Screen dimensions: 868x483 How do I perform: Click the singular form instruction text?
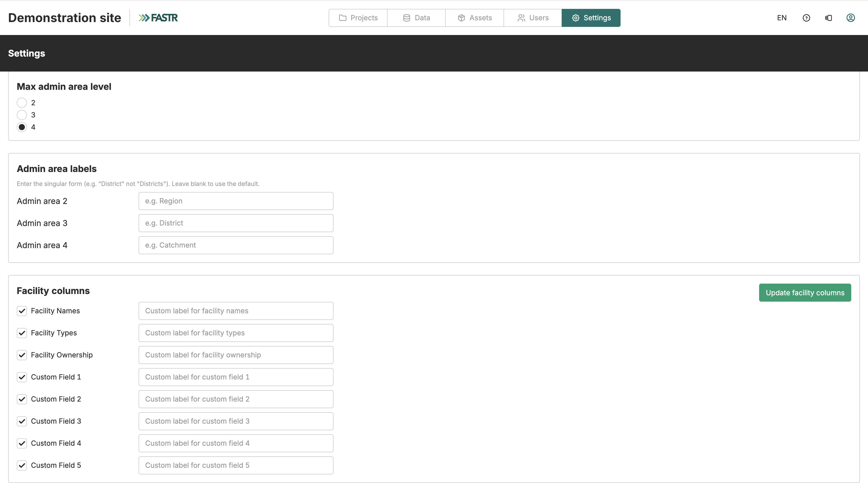click(138, 184)
